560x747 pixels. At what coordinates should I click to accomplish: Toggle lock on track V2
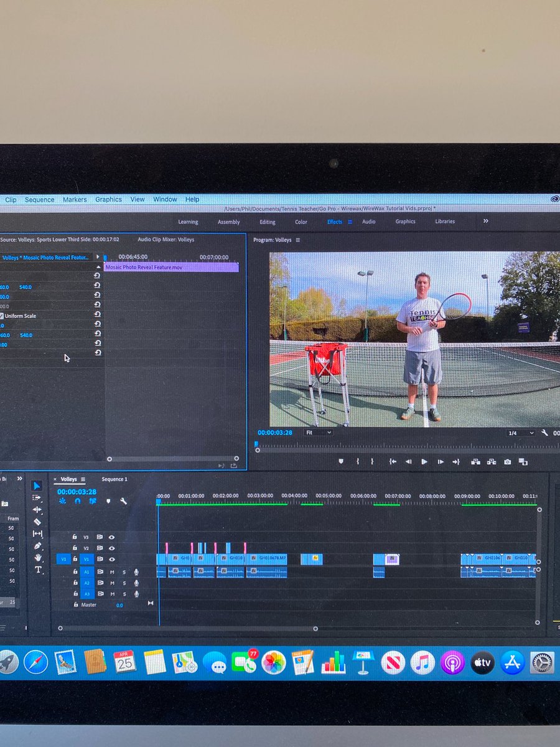75,548
